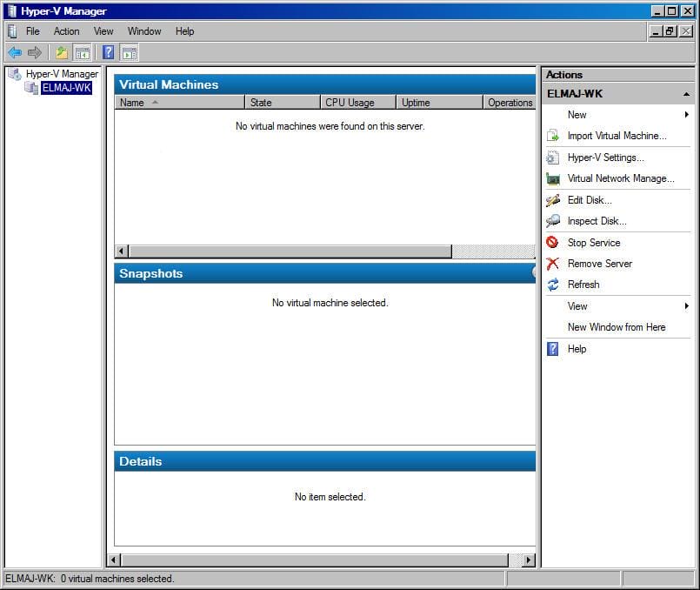Sort by the Name column header
The width and height of the screenshot is (700, 590).
tap(179, 103)
